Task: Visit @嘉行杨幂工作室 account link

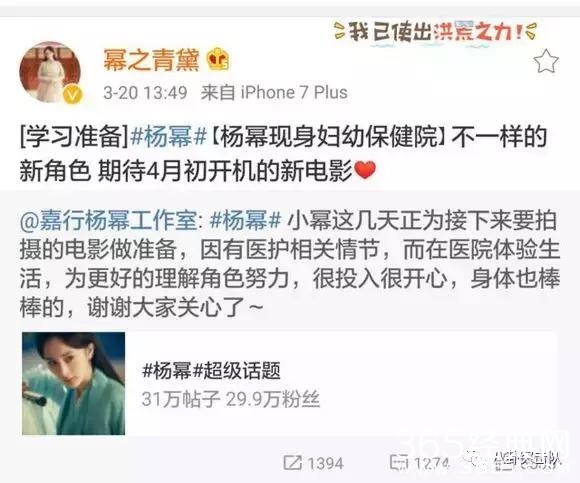Action: click(108, 220)
